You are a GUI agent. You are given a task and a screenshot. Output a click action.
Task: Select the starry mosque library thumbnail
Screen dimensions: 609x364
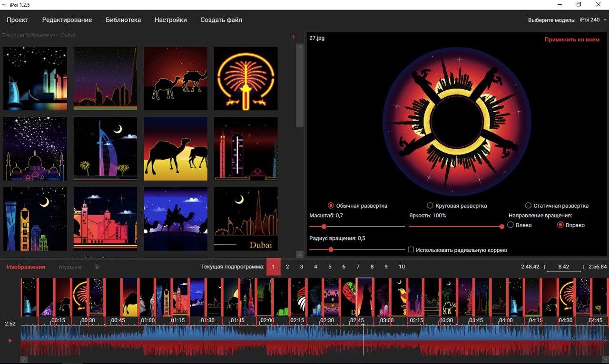35,149
